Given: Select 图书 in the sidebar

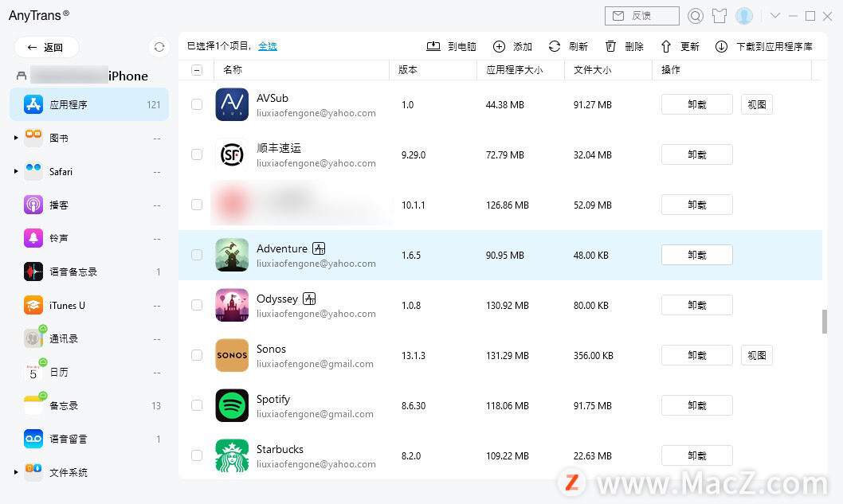Looking at the screenshot, I should [89, 138].
